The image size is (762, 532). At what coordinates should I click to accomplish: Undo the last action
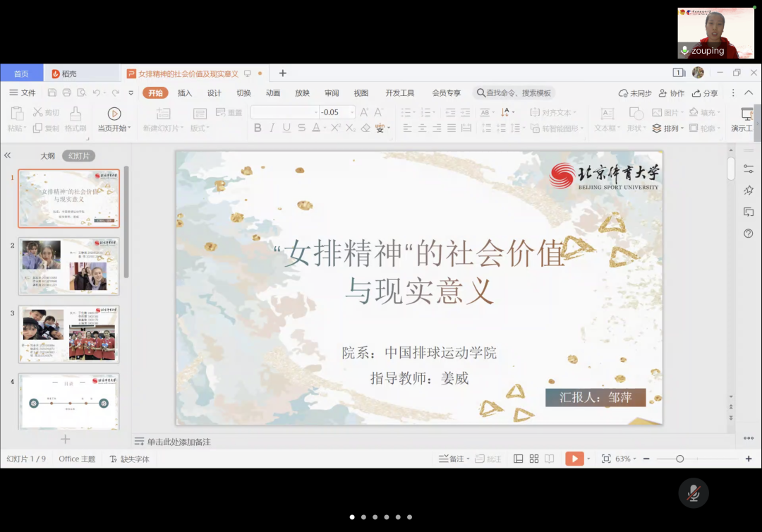point(96,93)
